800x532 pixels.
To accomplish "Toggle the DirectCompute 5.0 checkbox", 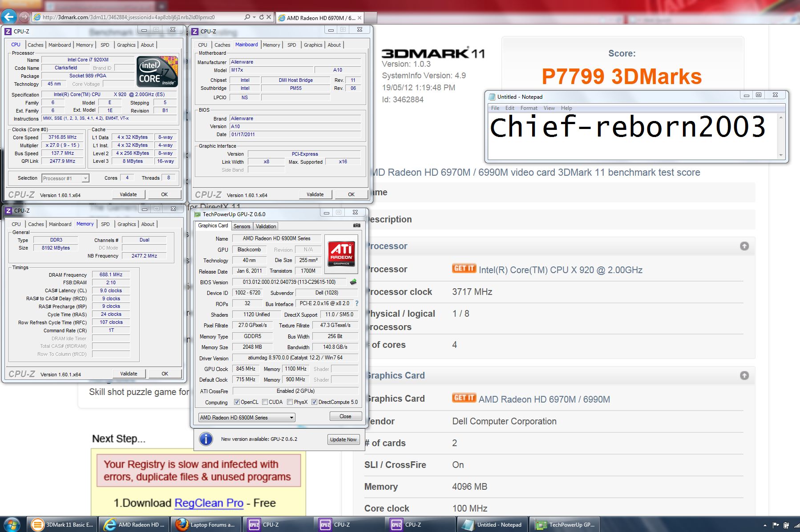I will pyautogui.click(x=314, y=402).
